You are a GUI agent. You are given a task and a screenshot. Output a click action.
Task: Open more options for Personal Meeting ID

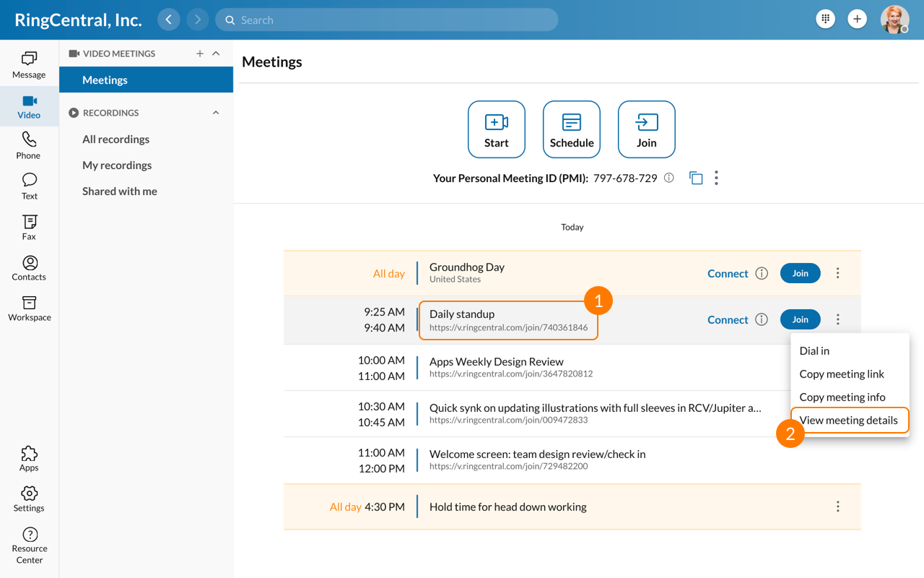[x=716, y=178]
